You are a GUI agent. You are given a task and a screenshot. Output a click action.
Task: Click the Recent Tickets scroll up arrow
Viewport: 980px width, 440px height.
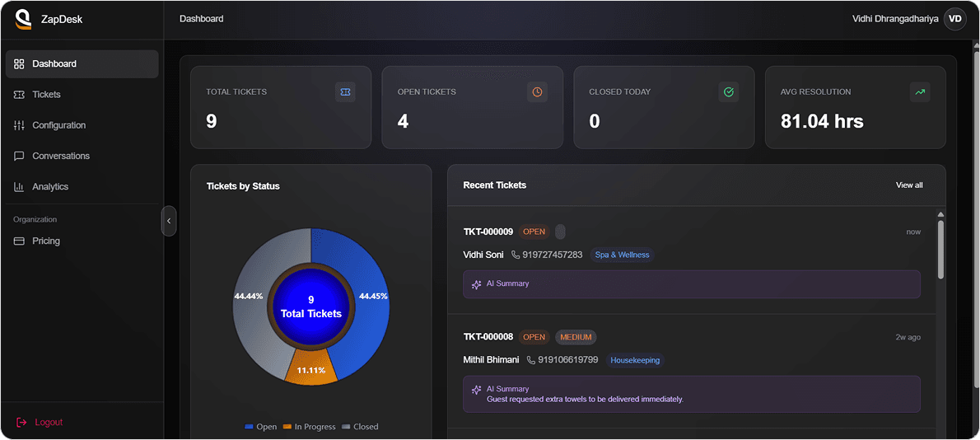click(x=940, y=214)
